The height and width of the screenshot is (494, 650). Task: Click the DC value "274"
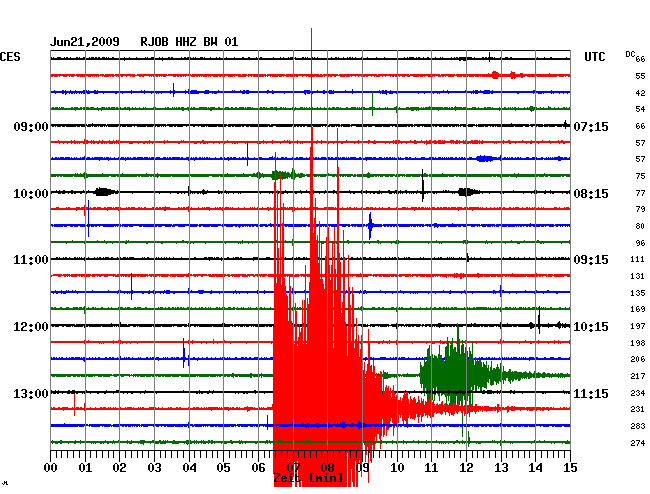point(638,443)
